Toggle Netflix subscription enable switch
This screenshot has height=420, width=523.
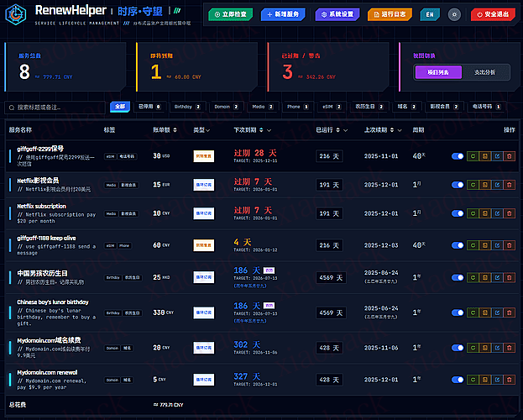pos(458,213)
